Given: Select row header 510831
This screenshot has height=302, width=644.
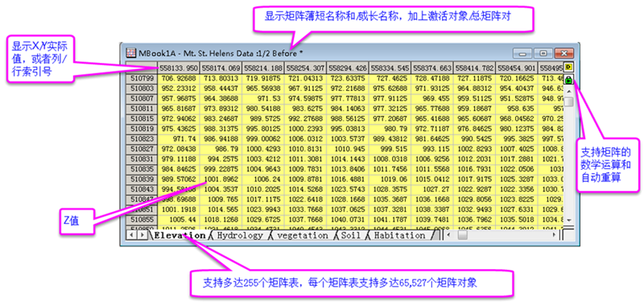Looking at the screenshot, I should 142,159.
